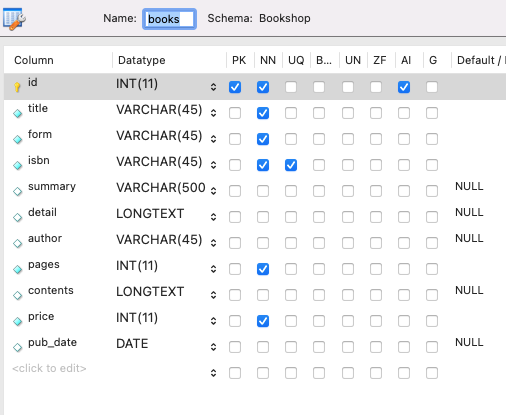506x415 pixels.
Task: Check the PK checkbox for form column
Action: [235, 139]
